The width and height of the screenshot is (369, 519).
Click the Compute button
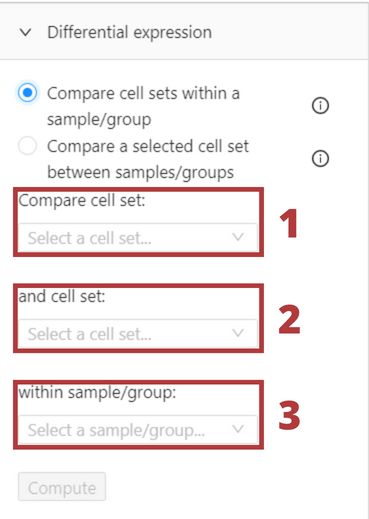62,487
